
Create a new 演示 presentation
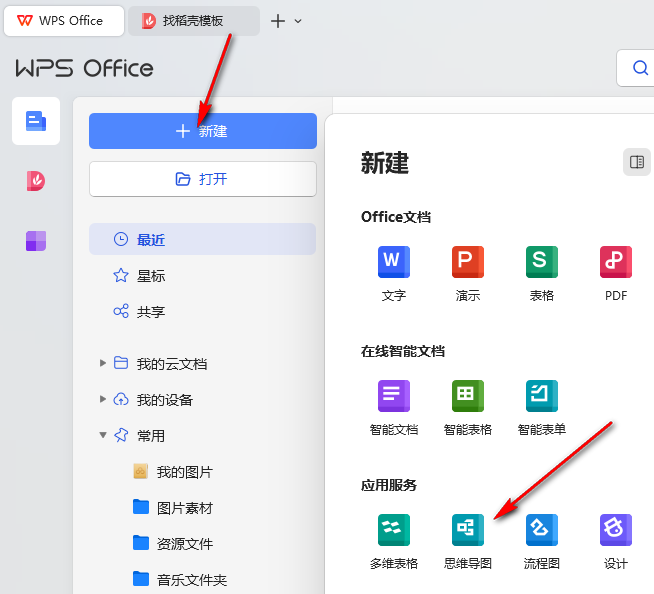point(468,273)
